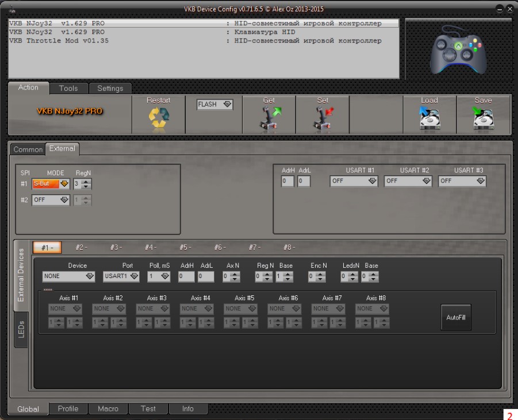
Task: Click the USART AdrH input field
Action: point(287,181)
